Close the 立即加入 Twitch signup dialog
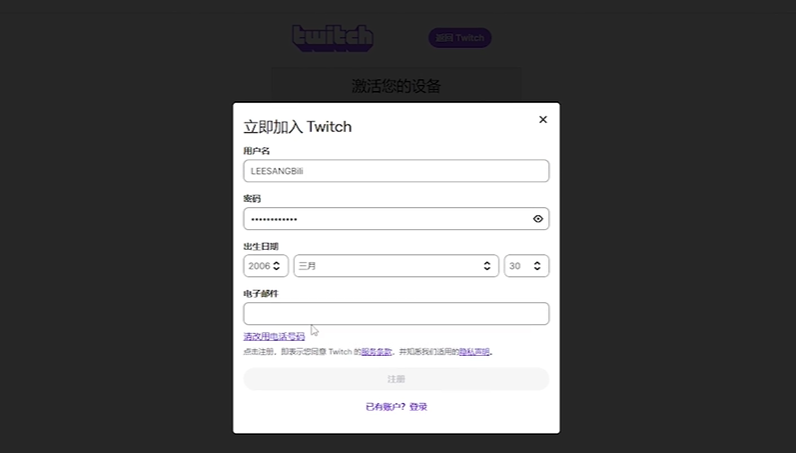 [x=543, y=119]
